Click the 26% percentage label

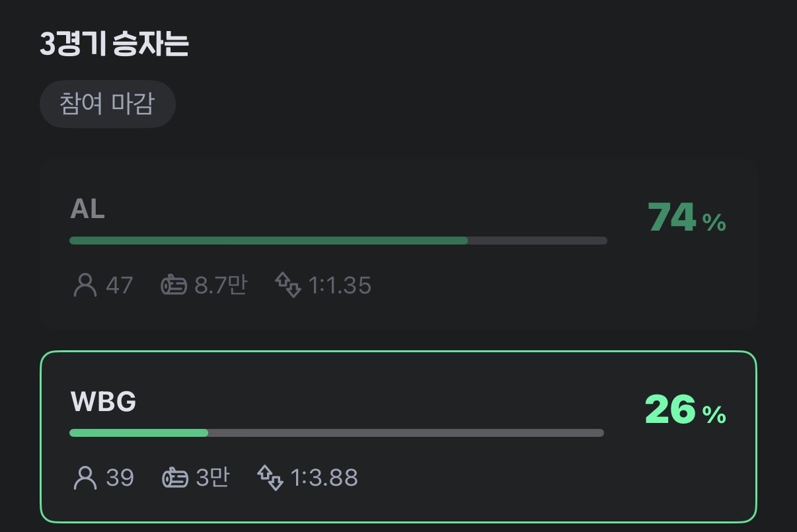pos(685,410)
